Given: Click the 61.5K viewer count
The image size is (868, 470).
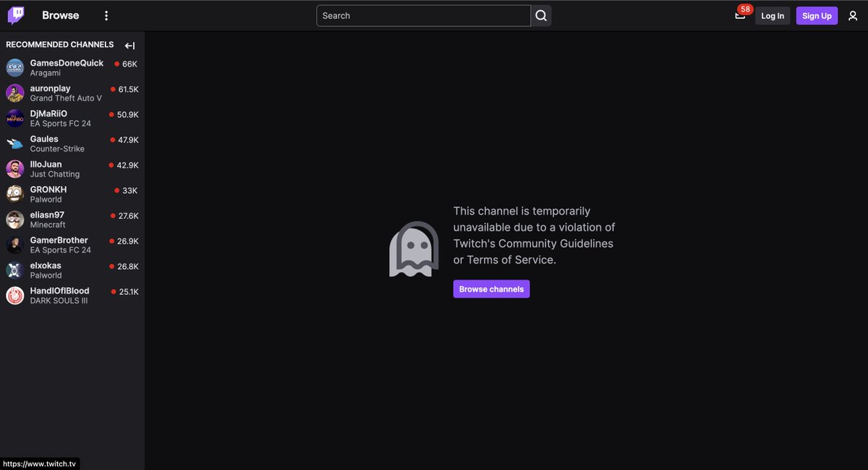Looking at the screenshot, I should [128, 90].
